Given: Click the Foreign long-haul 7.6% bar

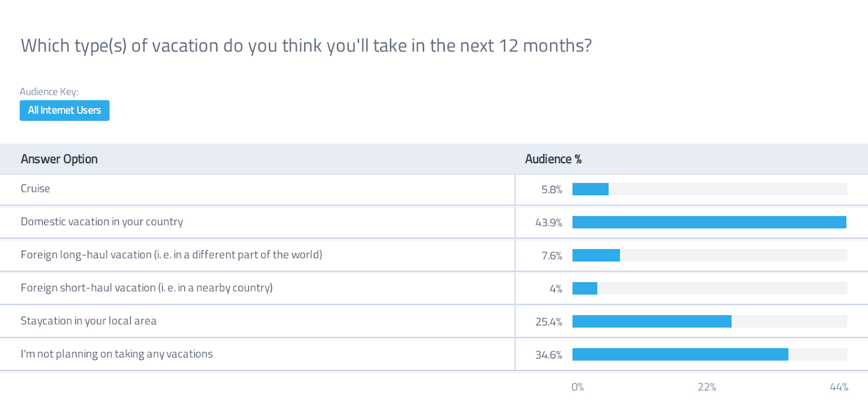Looking at the screenshot, I should pyautogui.click(x=596, y=255).
